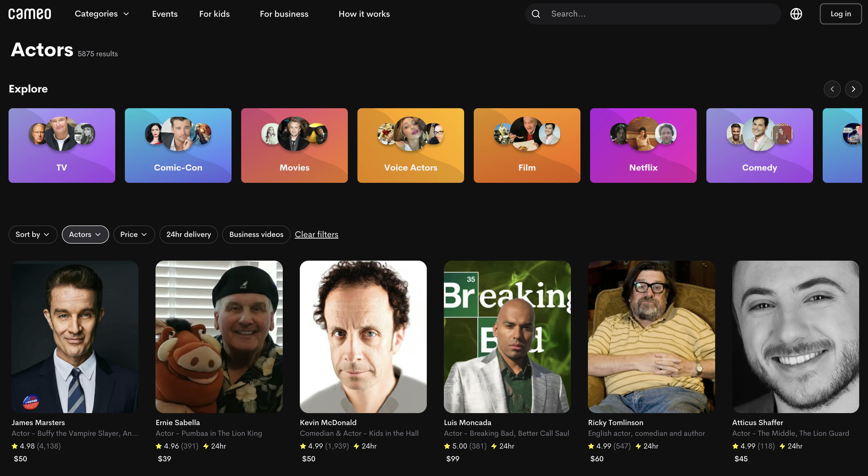Image resolution: width=868 pixels, height=476 pixels.
Task: Click the search magnifier icon
Action: tap(536, 14)
